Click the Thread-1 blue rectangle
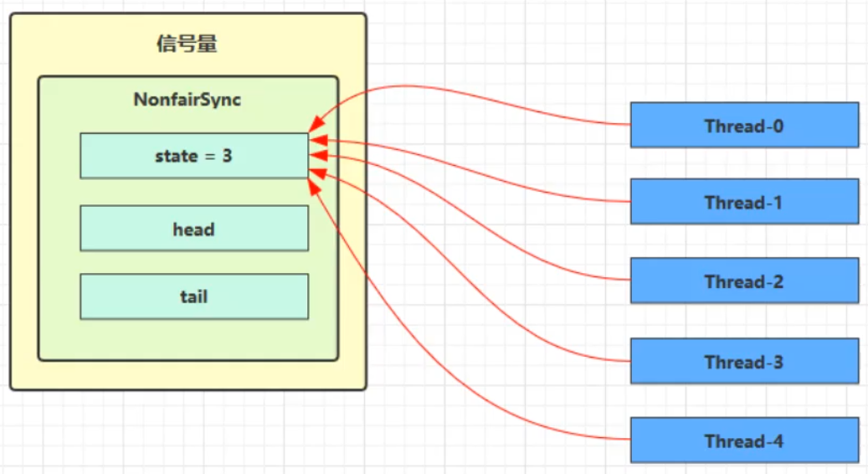The height and width of the screenshot is (474, 868). (744, 202)
